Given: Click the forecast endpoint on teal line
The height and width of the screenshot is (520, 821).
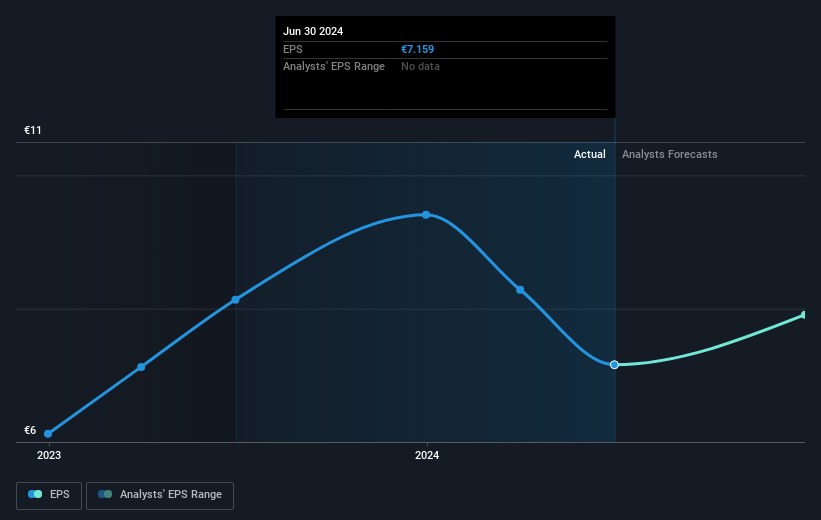Looking at the screenshot, I should [804, 315].
